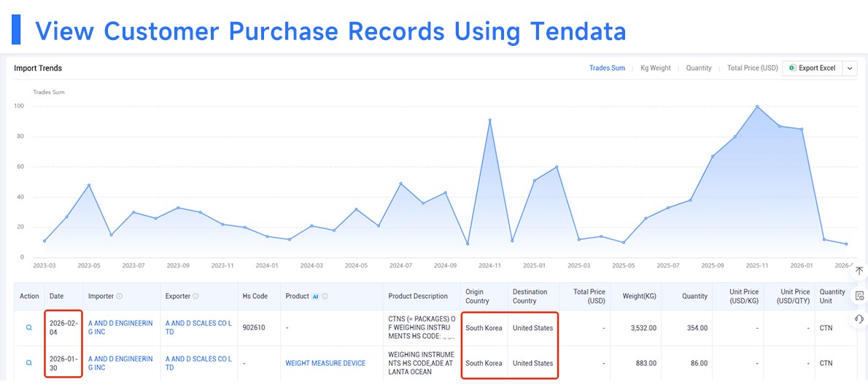Click the Import Trends panel title

click(x=38, y=68)
